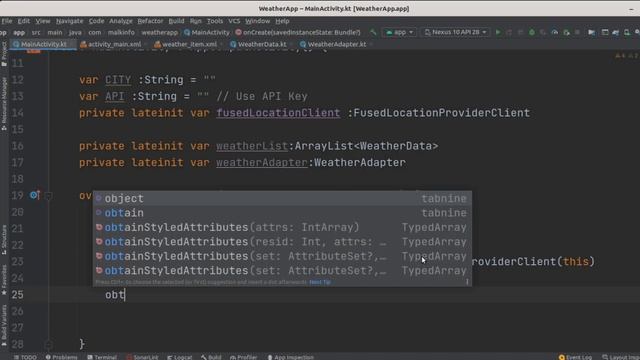This screenshot has height=360, width=640.
Task: Click the 'malkinfo' breadcrumb folder
Action: click(121, 32)
